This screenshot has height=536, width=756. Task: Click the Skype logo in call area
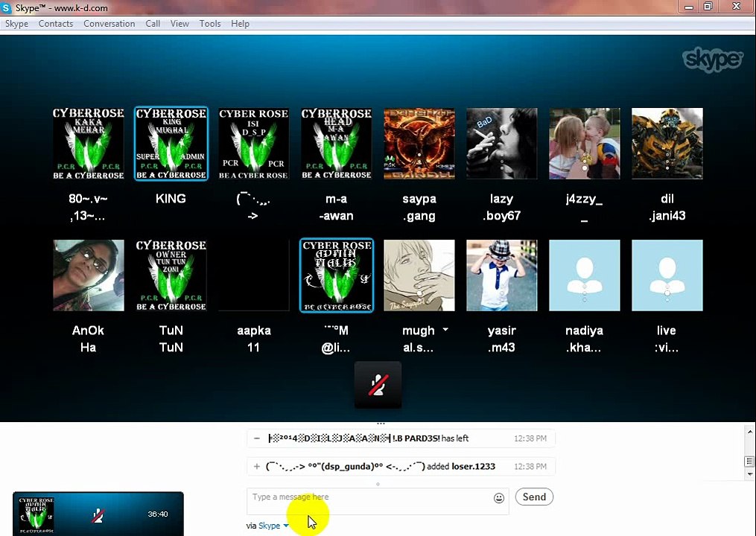coord(712,60)
